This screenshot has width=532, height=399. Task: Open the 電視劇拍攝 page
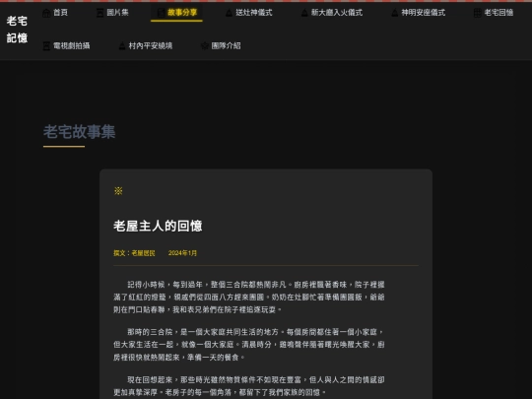tap(66, 45)
